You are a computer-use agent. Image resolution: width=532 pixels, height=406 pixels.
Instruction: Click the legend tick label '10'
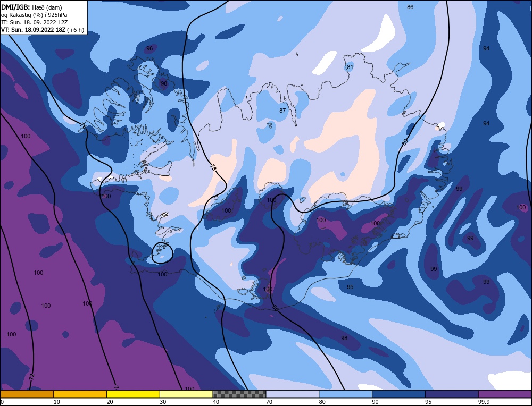(x=57, y=402)
